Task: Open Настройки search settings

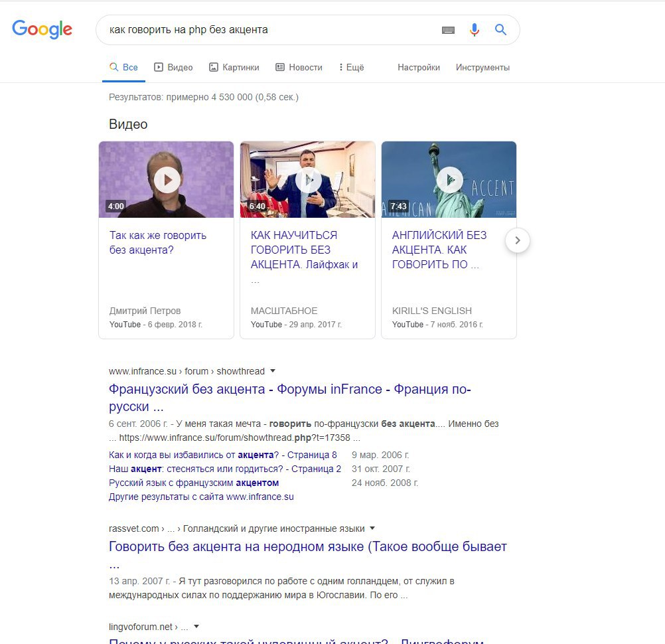Action: click(419, 68)
